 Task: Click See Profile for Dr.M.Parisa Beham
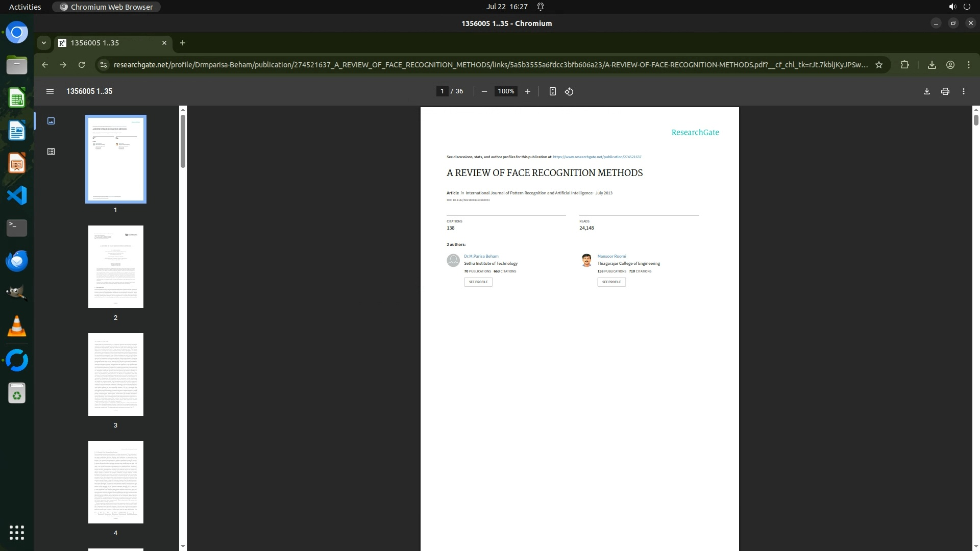[x=478, y=282]
